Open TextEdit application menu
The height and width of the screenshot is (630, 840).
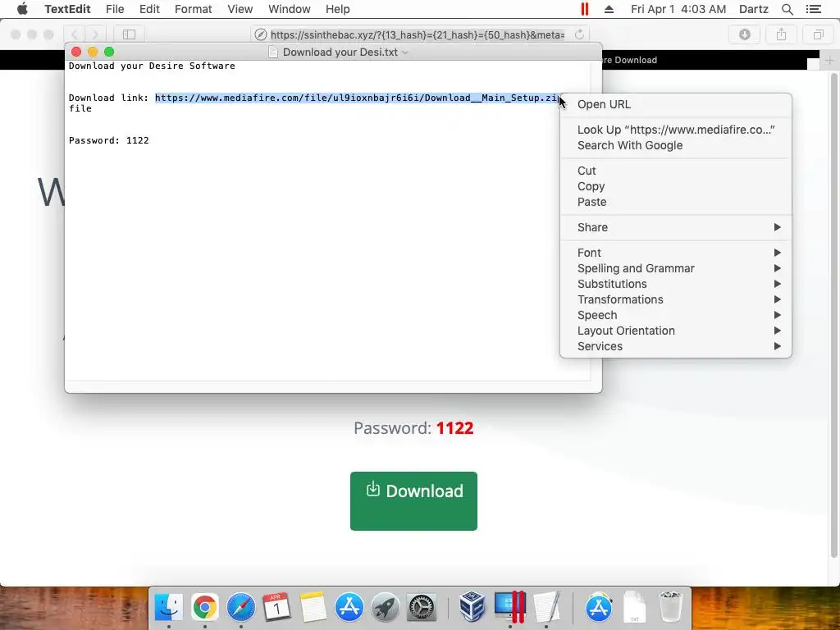(67, 9)
